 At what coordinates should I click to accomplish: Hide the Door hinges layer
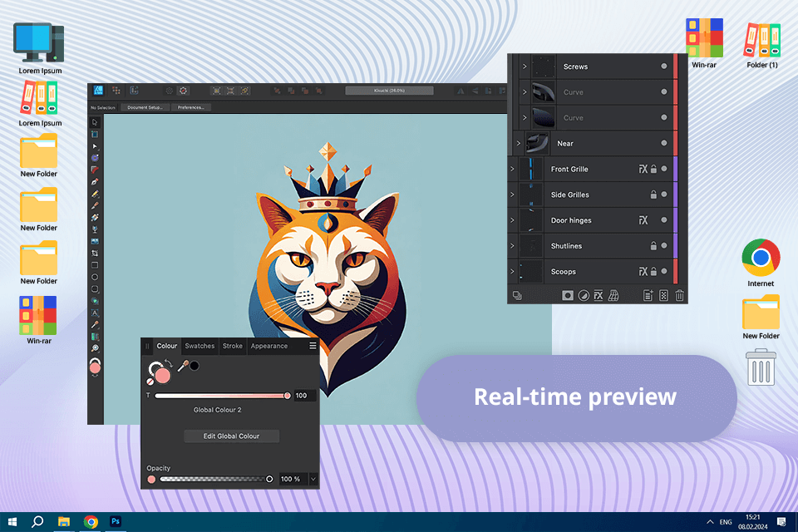(x=663, y=220)
